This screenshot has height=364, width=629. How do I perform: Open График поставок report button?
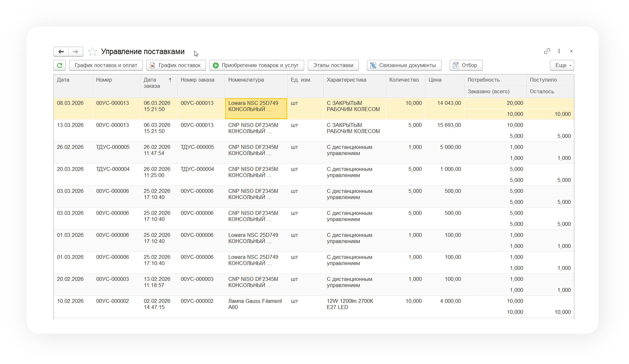[x=176, y=65]
